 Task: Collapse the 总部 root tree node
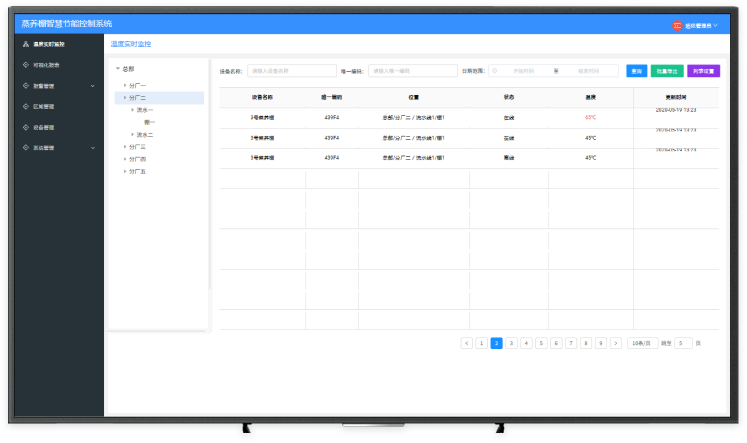tap(117, 69)
